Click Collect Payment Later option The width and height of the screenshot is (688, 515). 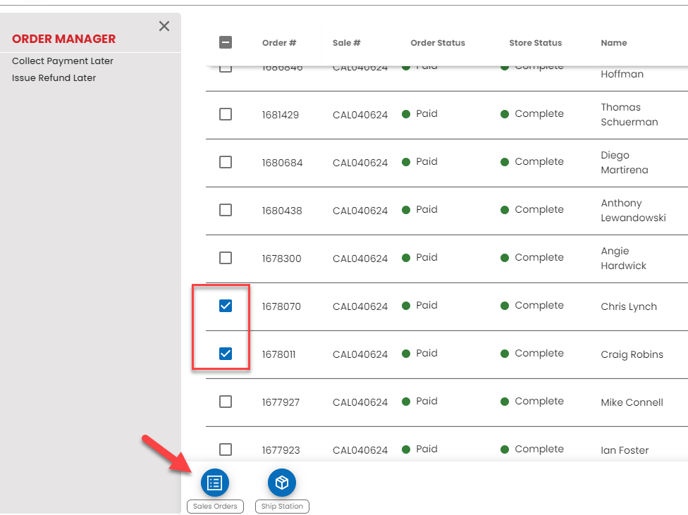click(62, 61)
